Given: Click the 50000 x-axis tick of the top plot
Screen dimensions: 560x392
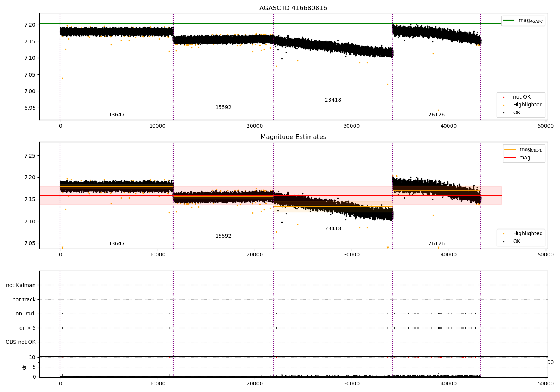Looking at the screenshot, I should 545,126.
